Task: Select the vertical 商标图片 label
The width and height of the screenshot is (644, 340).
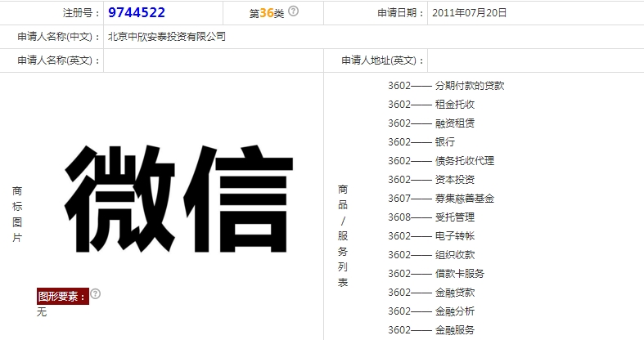Action: (x=17, y=214)
